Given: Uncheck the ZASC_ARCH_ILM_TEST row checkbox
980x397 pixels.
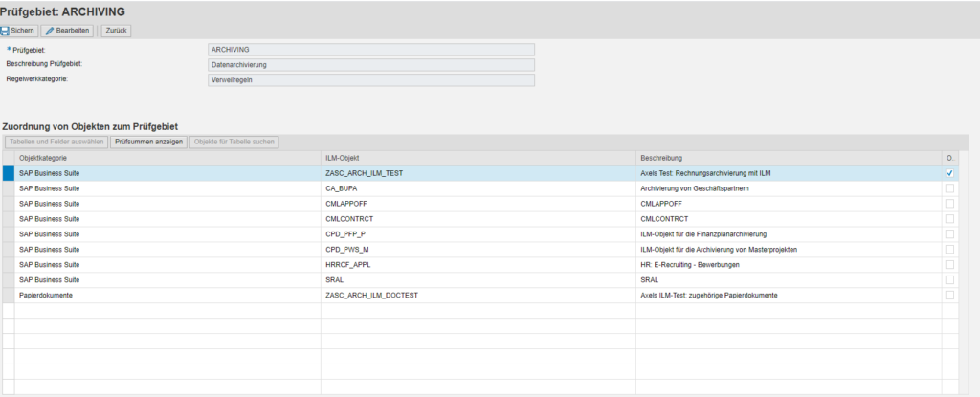Looking at the screenshot, I should 949,173.
